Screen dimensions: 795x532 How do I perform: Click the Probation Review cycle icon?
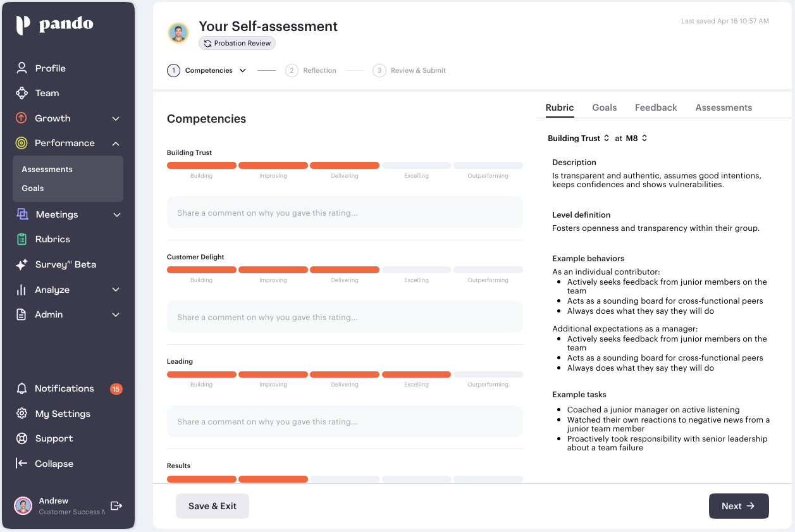click(x=207, y=44)
